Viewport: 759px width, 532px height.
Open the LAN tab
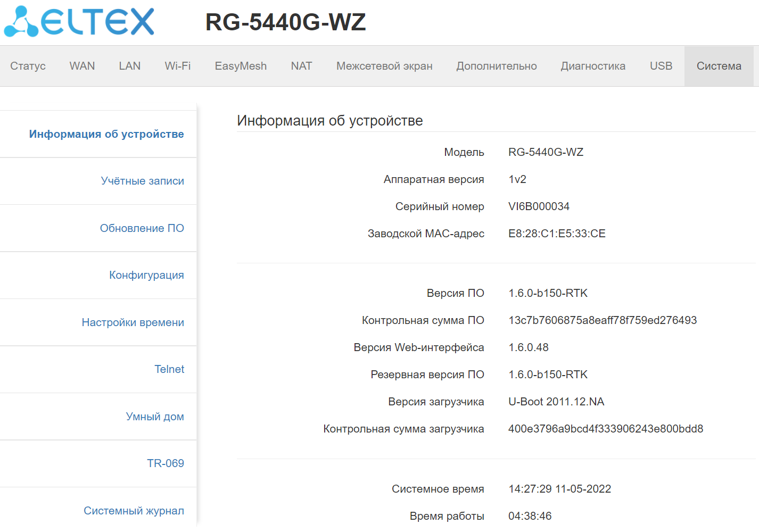130,66
